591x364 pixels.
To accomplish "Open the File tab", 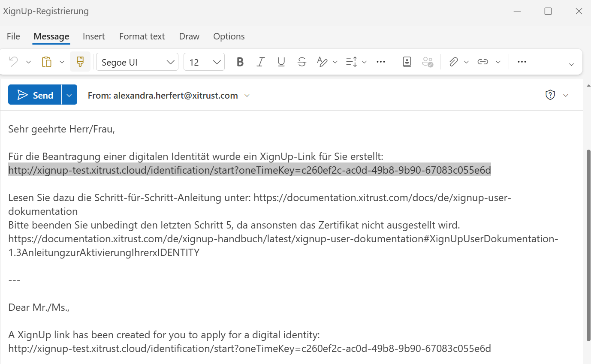I will (13, 36).
